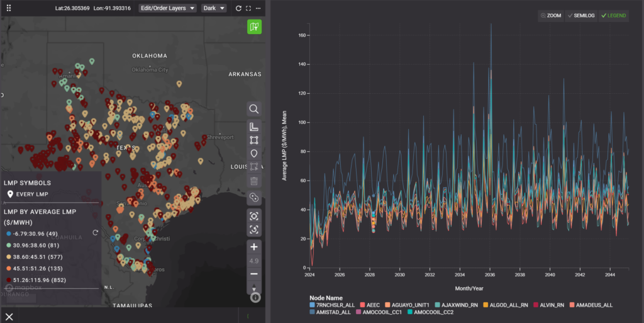This screenshot has height=323, width=644.
Task: Toggle the SEMILOG axis option
Action: coord(581,15)
